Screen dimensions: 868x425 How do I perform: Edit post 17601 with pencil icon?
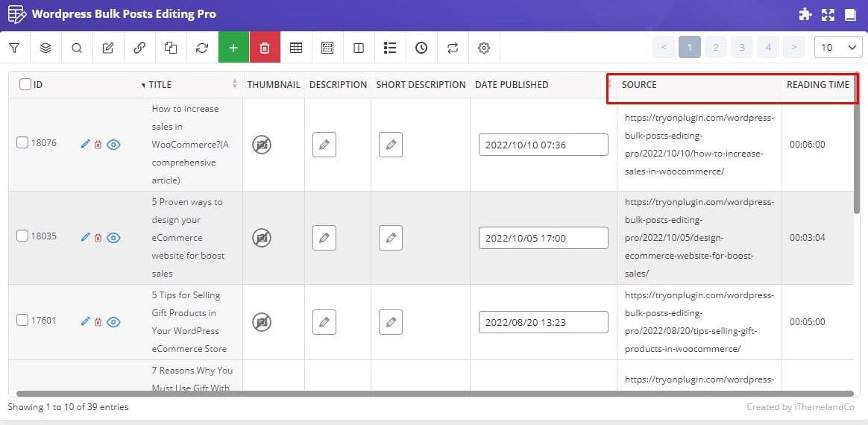tap(85, 321)
